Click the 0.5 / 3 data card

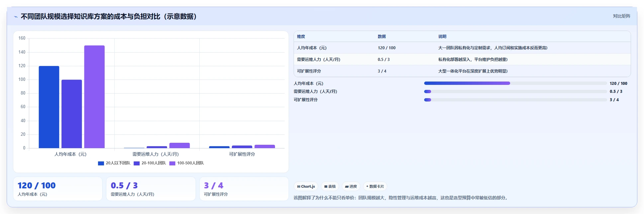click(151, 189)
